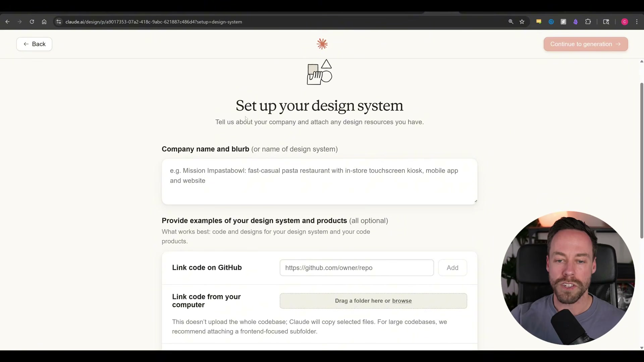This screenshot has height=362, width=644.
Task: Focus the company name and blurb text field
Action: (x=319, y=181)
